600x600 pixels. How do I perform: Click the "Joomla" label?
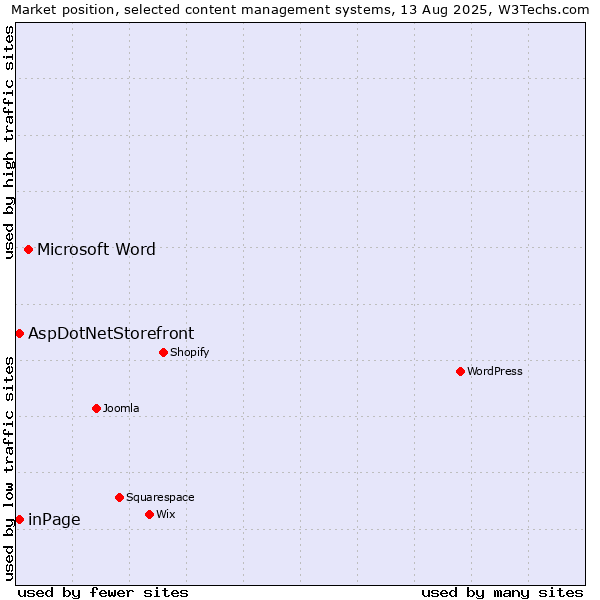121,408
